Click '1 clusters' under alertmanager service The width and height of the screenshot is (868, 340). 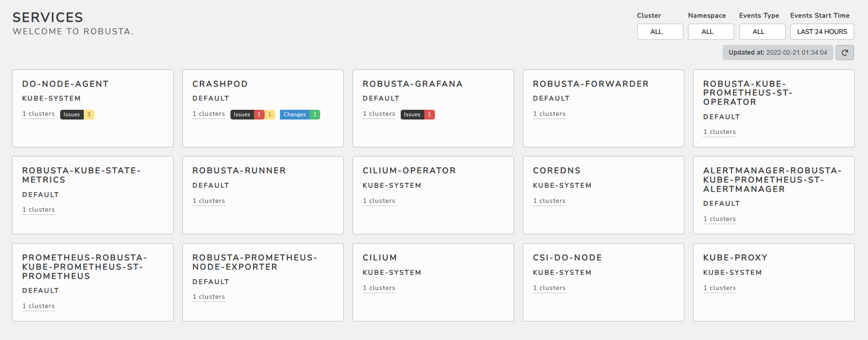pos(719,219)
